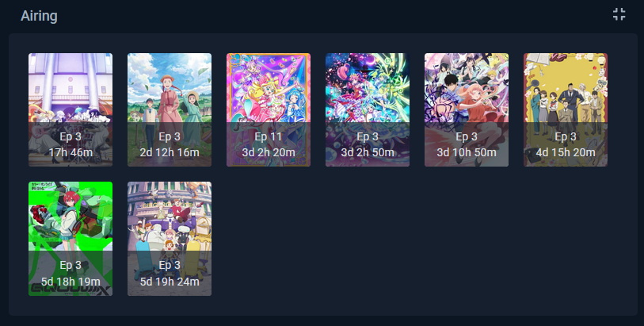Click the 5d 19h 24m countdown label
644x326 pixels.
170,282
